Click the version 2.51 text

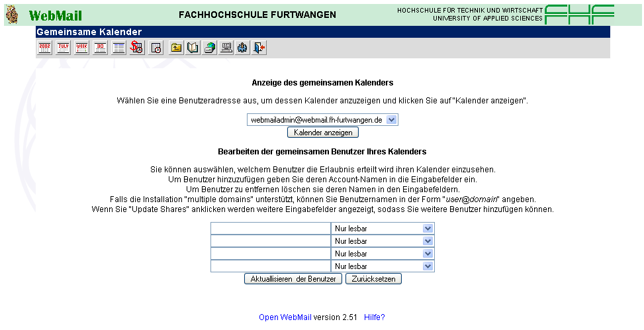click(x=335, y=317)
